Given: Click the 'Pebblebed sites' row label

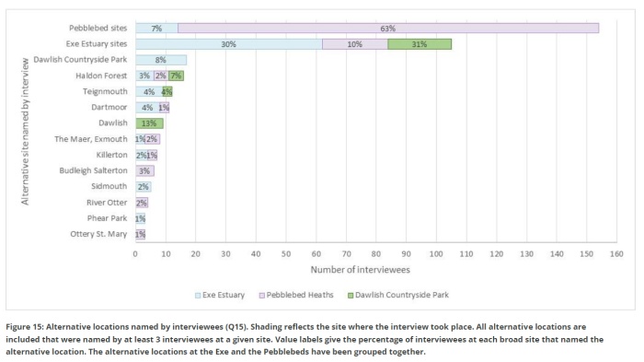Looking at the screenshot, I should pyautogui.click(x=98, y=28).
